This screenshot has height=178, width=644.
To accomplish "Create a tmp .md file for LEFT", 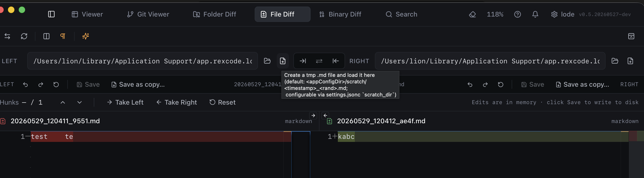I will (282, 61).
